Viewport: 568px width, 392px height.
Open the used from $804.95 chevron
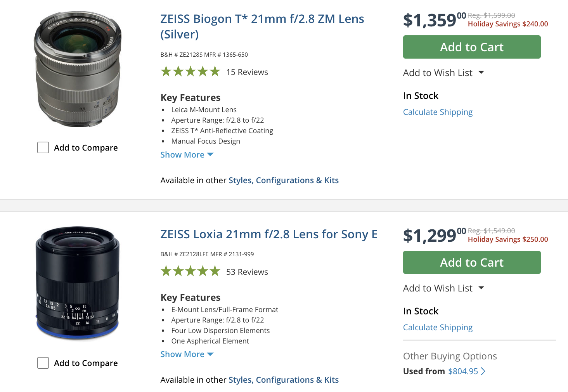pyautogui.click(x=483, y=371)
